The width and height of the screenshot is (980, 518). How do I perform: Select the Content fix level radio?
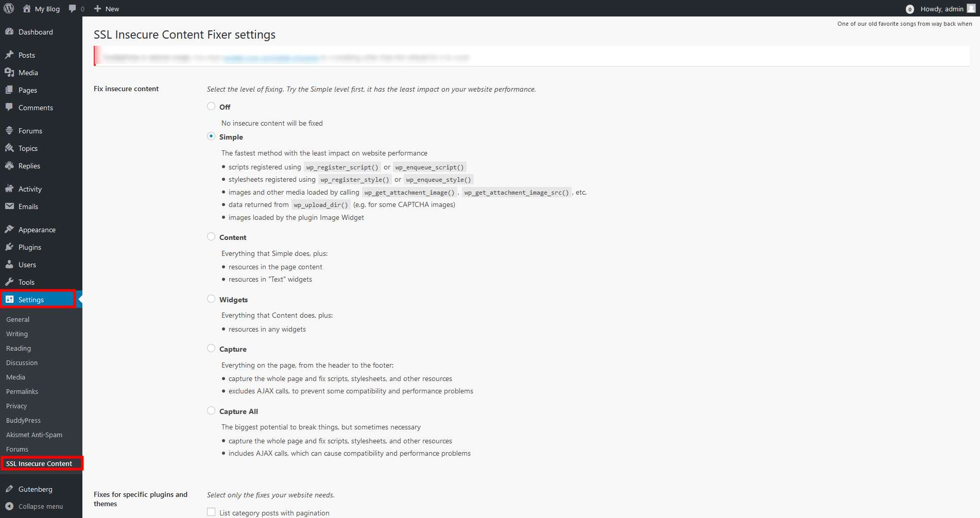click(x=211, y=237)
